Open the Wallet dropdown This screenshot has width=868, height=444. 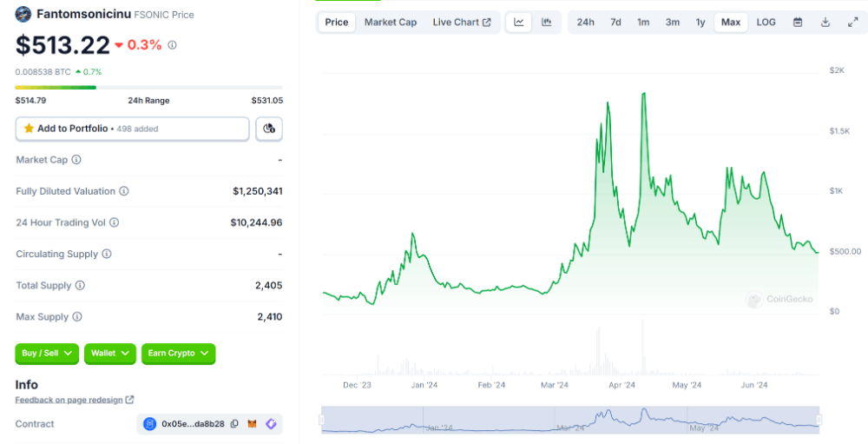click(x=110, y=353)
